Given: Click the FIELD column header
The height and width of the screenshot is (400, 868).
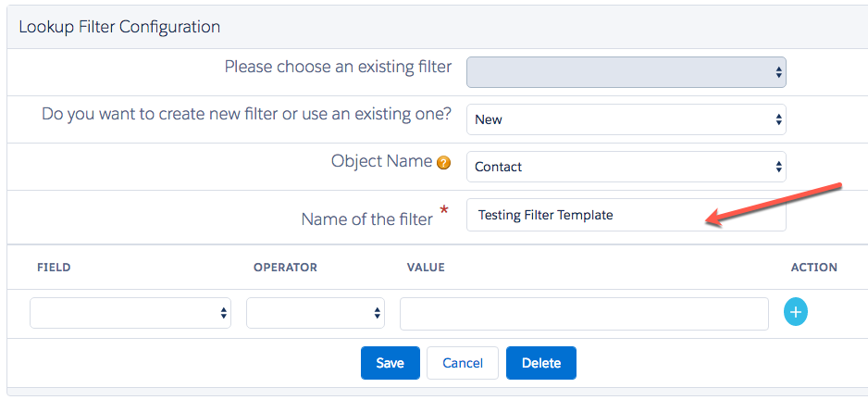Looking at the screenshot, I should [54, 268].
